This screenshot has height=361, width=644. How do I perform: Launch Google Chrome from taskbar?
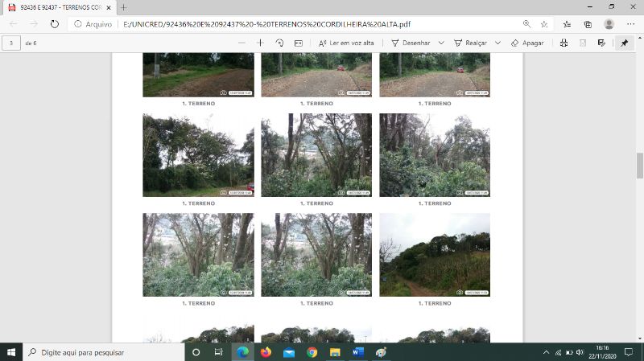coord(312,352)
